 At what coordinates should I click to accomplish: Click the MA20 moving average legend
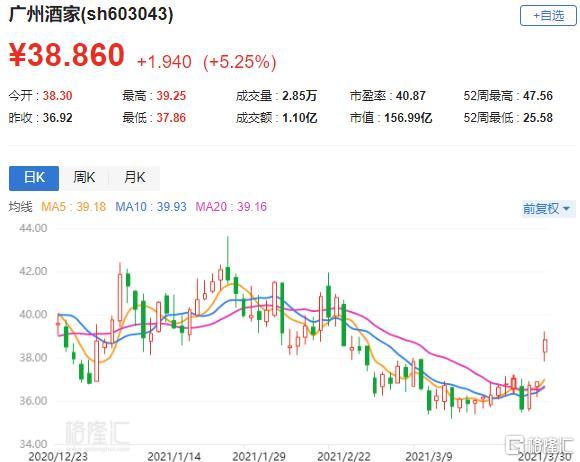231,206
